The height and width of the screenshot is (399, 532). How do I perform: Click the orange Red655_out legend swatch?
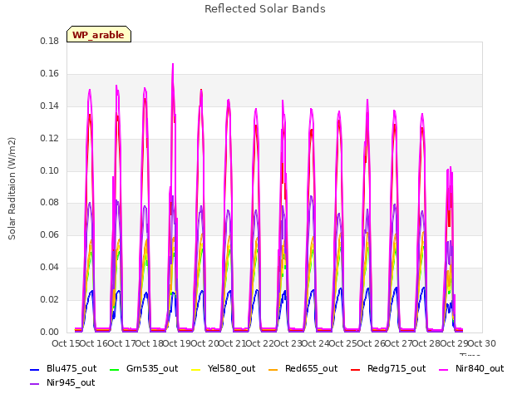point(273,369)
